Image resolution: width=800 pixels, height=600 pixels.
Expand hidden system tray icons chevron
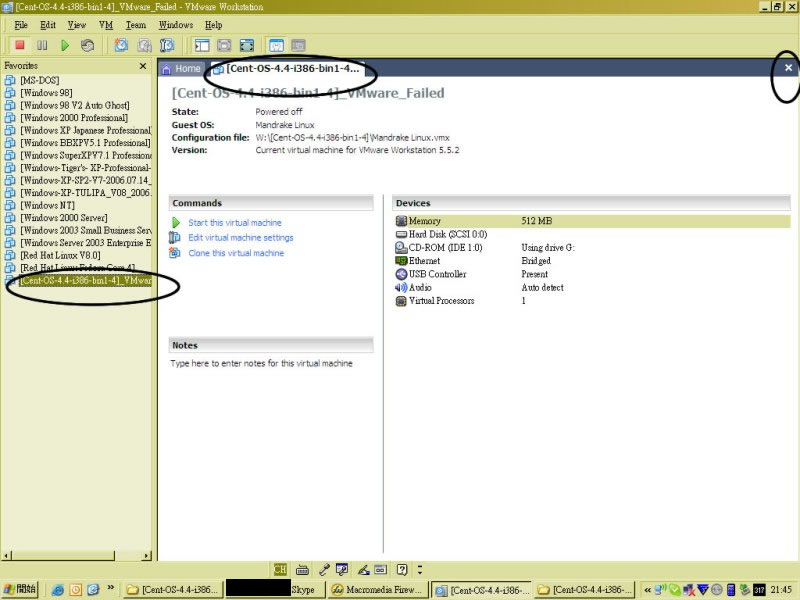(647, 590)
